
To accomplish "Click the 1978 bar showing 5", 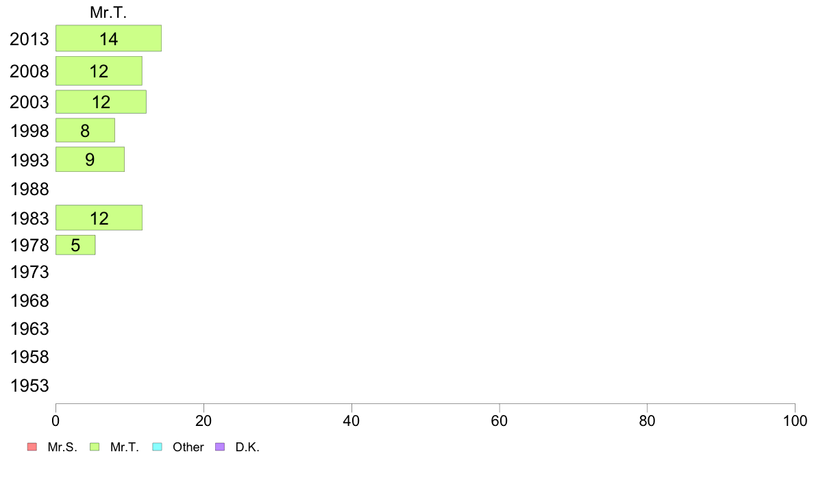I will click(75, 245).
